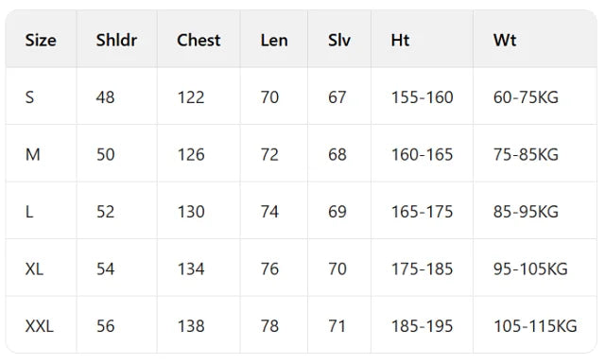Screen dimensions: 605x364
Task: Click the Chest column header
Action: coord(199,40)
